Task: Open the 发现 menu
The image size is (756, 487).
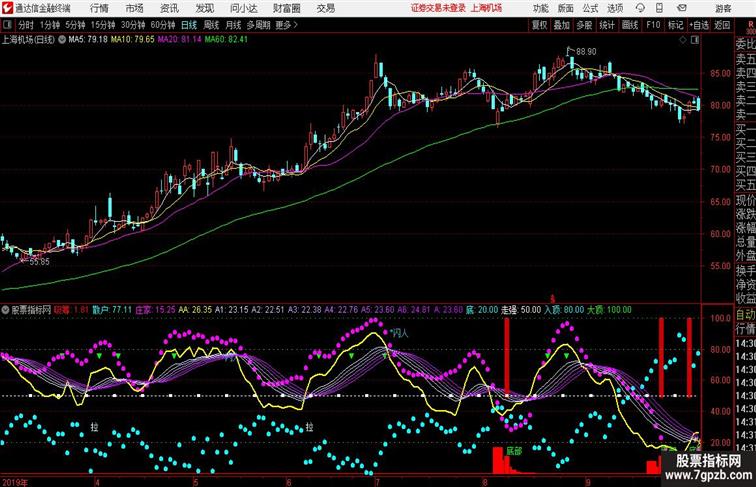Action: click(x=204, y=8)
